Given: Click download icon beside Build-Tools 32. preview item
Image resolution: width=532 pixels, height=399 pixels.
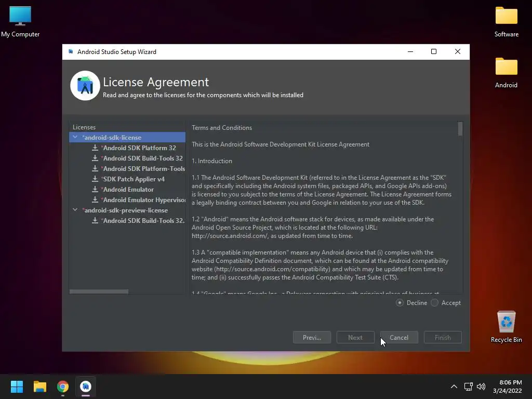Looking at the screenshot, I should coord(95,220).
